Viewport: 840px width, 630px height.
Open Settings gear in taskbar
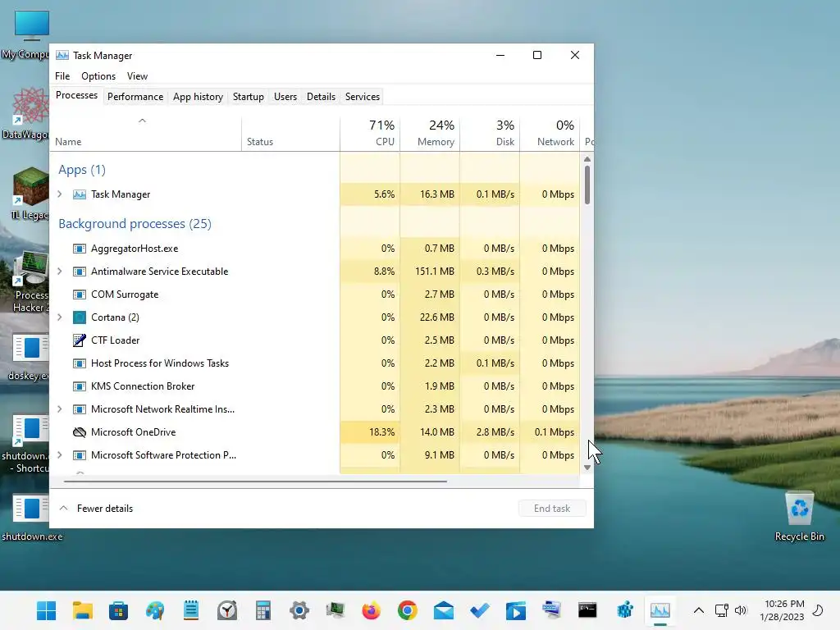299,610
